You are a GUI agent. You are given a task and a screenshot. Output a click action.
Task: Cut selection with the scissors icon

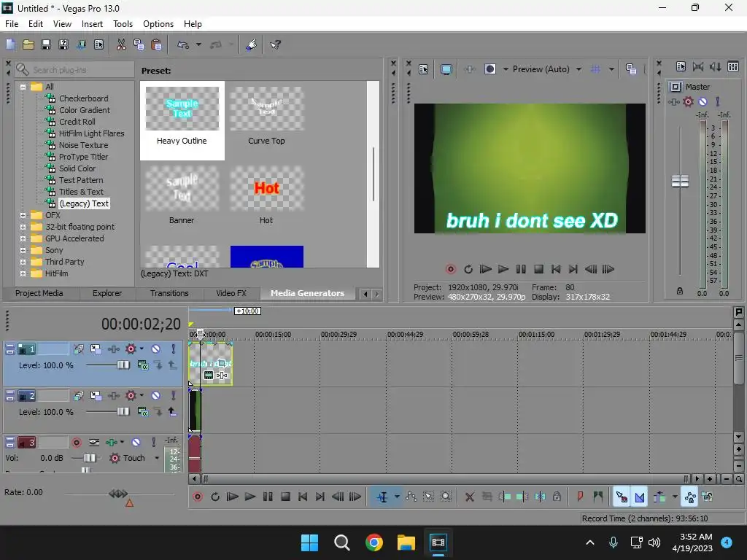121,44
